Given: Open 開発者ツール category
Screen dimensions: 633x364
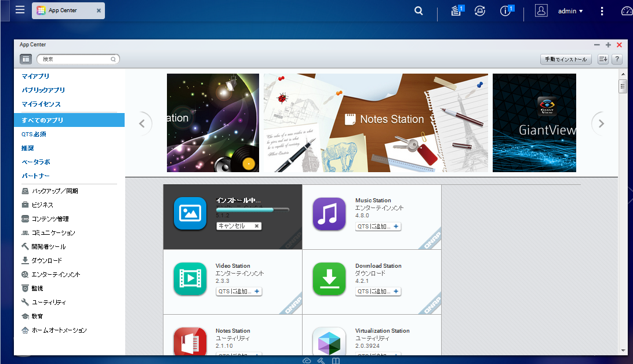Looking at the screenshot, I should [43, 246].
